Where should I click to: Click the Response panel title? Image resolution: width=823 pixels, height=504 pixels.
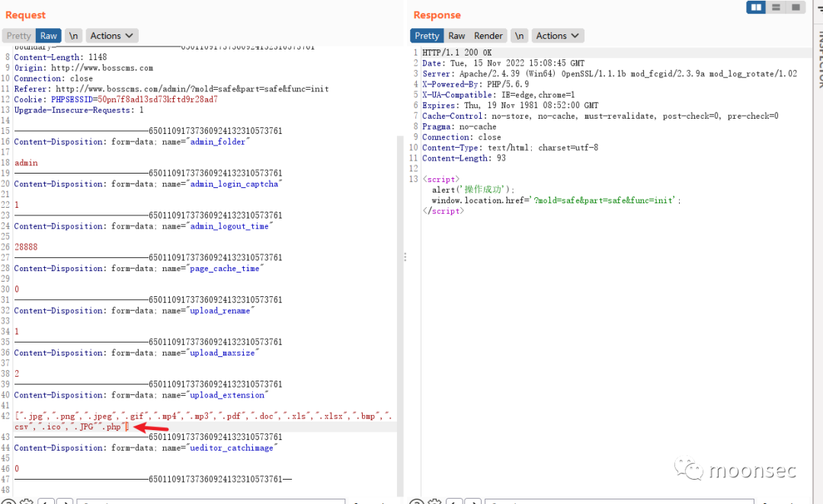pyautogui.click(x=437, y=14)
